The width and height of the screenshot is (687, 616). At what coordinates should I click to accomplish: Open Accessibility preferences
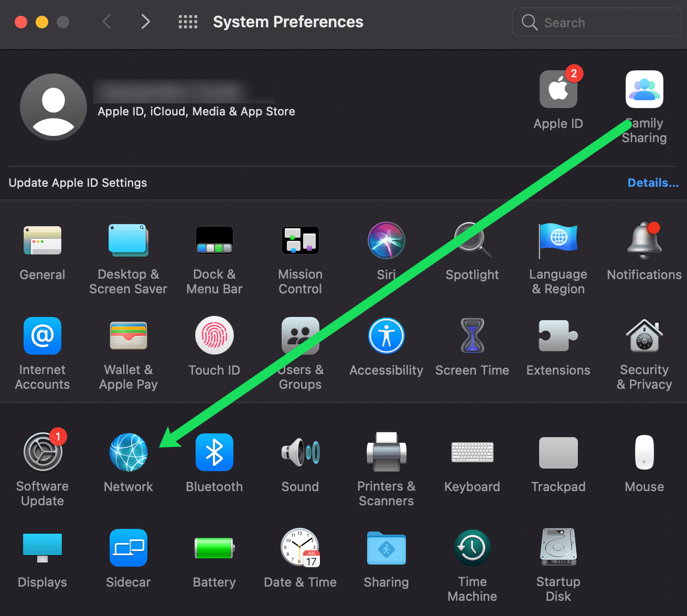point(386,336)
